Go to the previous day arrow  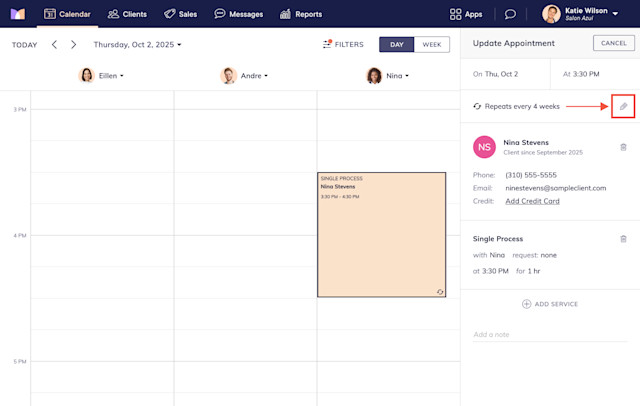(54, 44)
